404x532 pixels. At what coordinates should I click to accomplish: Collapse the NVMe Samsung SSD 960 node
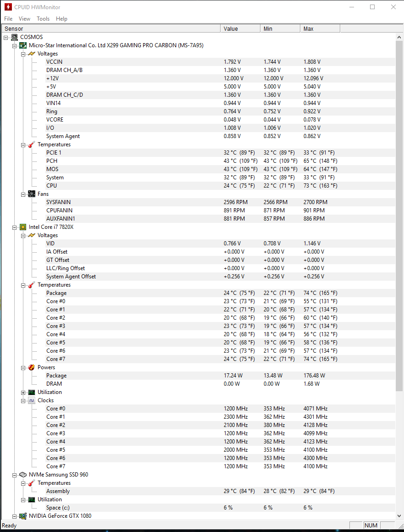[x=15, y=475]
